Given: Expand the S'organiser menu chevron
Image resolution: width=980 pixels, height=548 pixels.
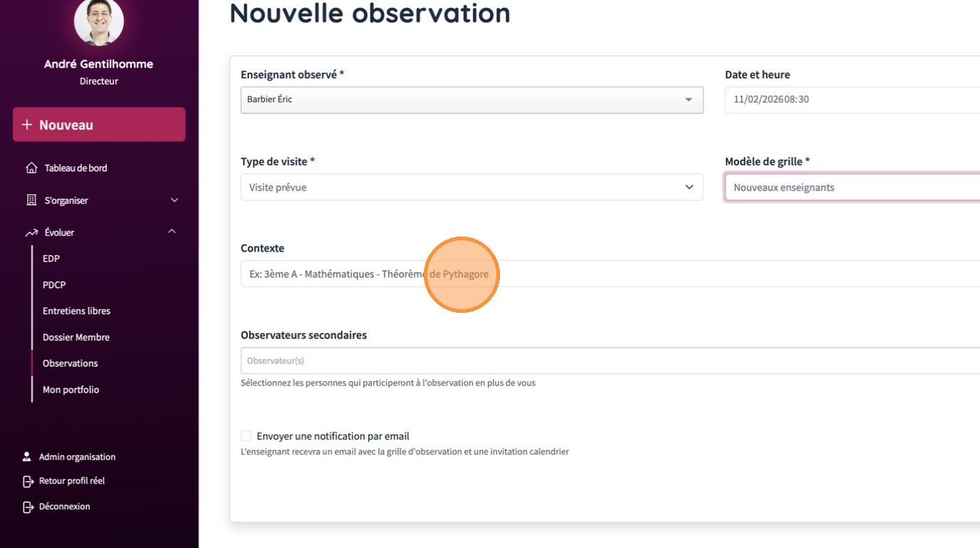Looking at the screenshot, I should (x=174, y=200).
